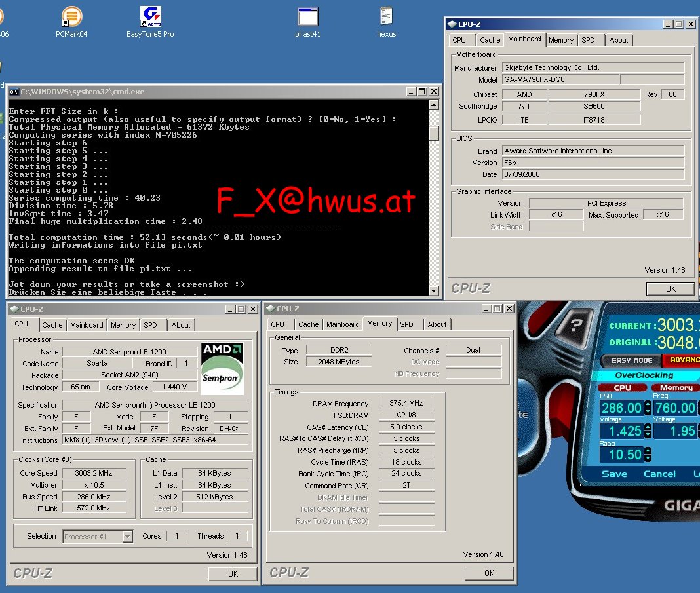Image resolution: width=700 pixels, height=593 pixels.
Task: Switch EasyTune to Easy Mode
Action: coord(631,360)
